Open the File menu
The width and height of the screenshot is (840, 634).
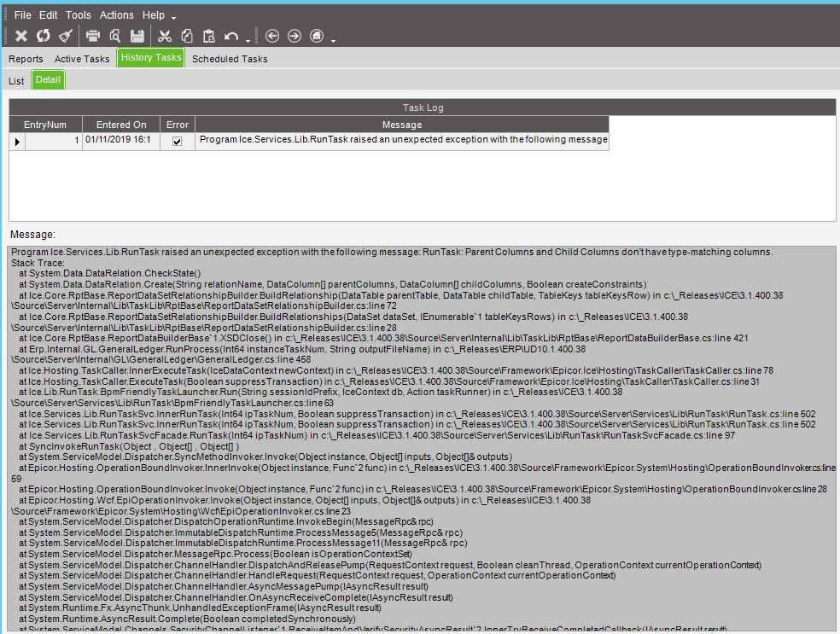22,15
